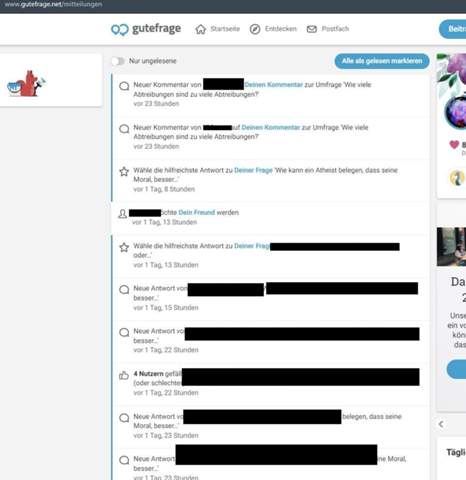Click the left chevron arrow in the right sidebar
The image size is (466, 480).
[441, 424]
